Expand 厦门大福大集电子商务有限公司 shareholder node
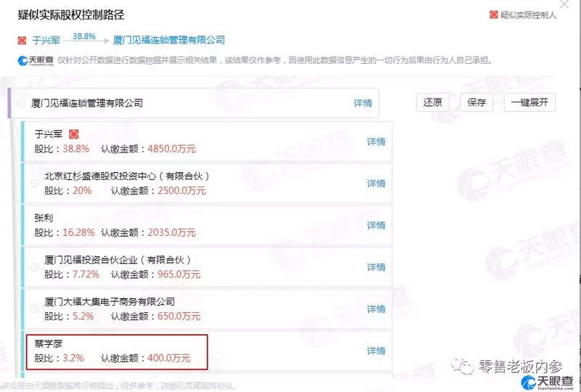 coord(34,309)
